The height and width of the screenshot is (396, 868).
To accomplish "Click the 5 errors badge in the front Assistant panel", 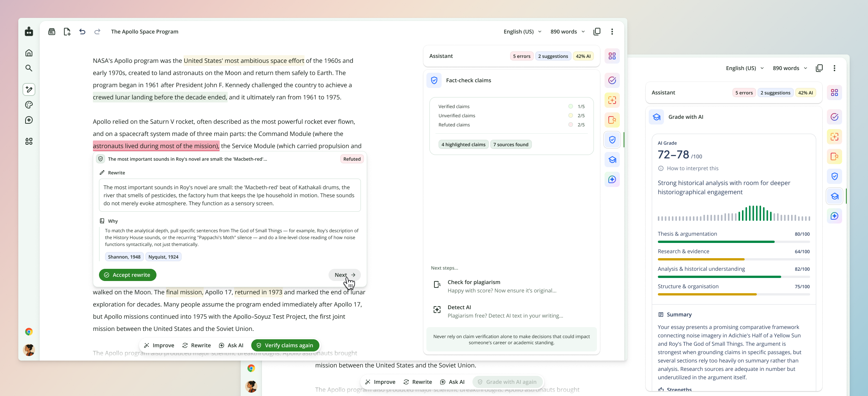I will coord(522,56).
